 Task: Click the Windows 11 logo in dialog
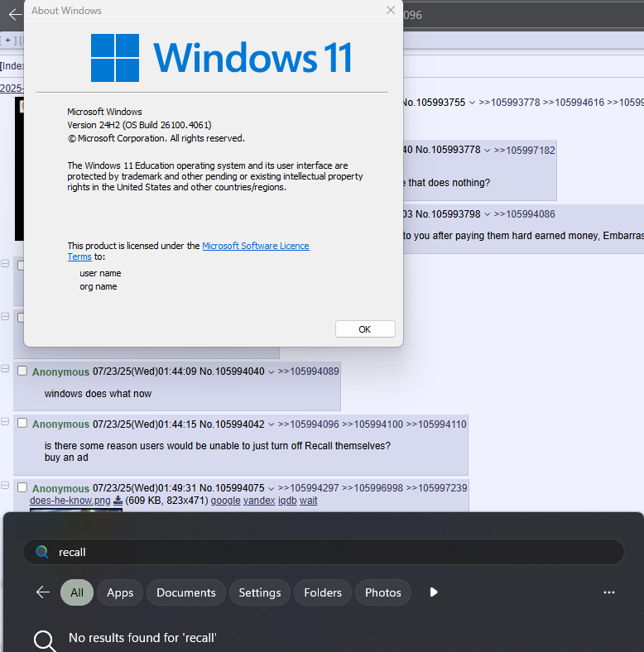(221, 58)
